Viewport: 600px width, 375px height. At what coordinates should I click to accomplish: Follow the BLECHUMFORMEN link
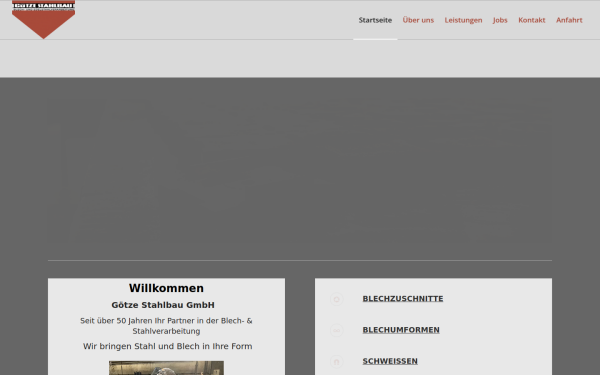click(x=401, y=330)
